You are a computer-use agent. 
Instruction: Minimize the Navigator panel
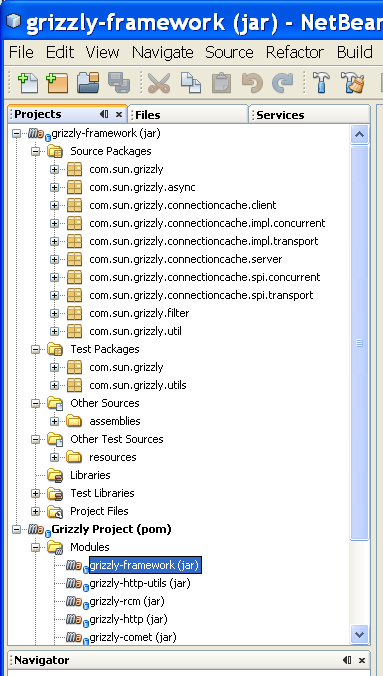[x=347, y=660]
